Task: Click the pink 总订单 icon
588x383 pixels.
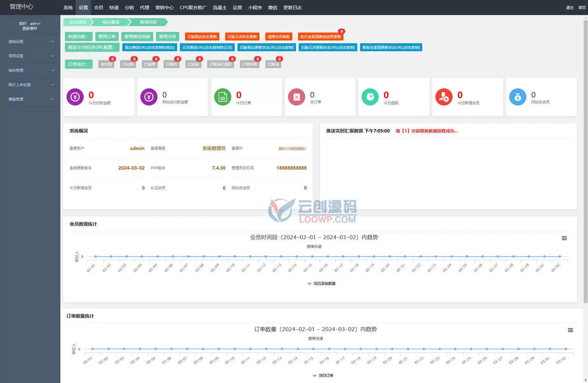Action: coord(297,97)
